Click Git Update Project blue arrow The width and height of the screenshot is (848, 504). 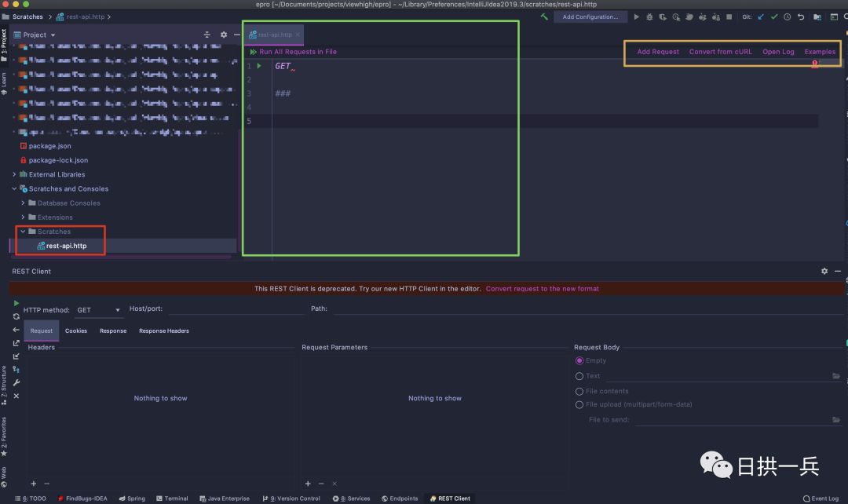[761, 16]
